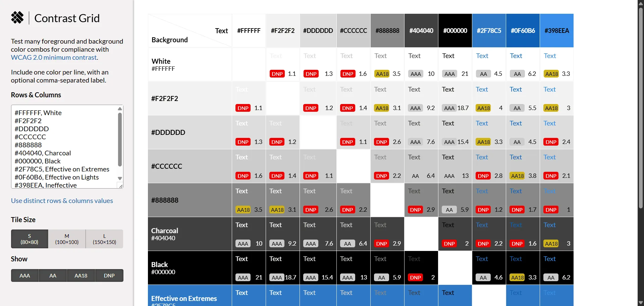Click inside the color list text area
Screen dimensions: 644x306
(x=64, y=144)
